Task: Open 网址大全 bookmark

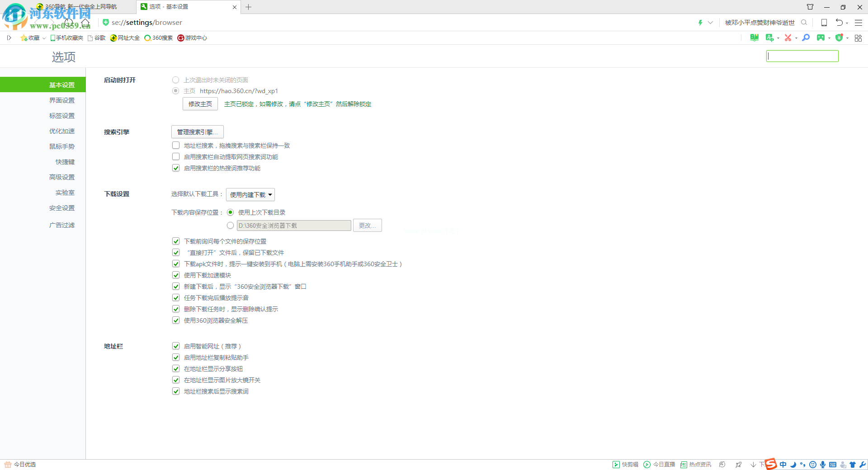Action: tap(125, 38)
